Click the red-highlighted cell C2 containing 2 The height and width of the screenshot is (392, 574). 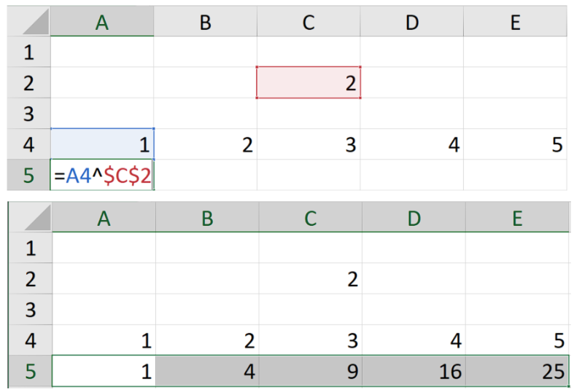click(309, 82)
